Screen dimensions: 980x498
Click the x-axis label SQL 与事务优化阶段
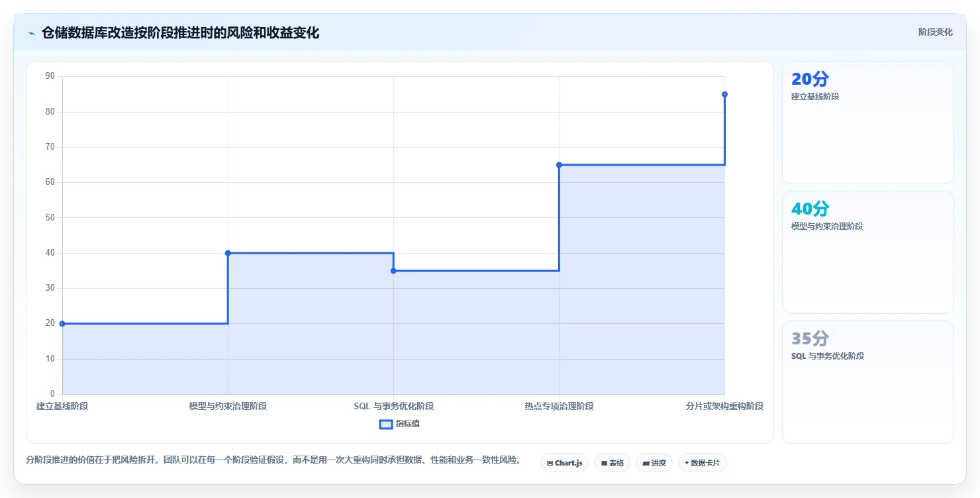click(393, 406)
